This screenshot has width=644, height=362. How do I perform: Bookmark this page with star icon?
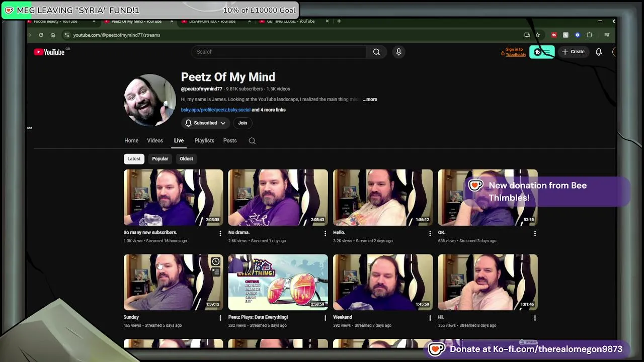[x=538, y=35]
